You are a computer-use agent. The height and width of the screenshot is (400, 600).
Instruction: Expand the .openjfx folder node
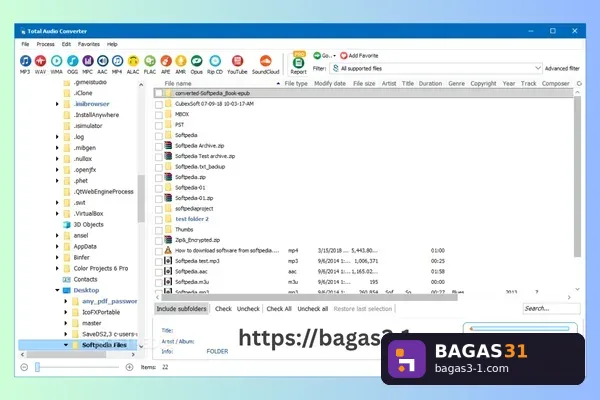pyautogui.click(x=57, y=170)
